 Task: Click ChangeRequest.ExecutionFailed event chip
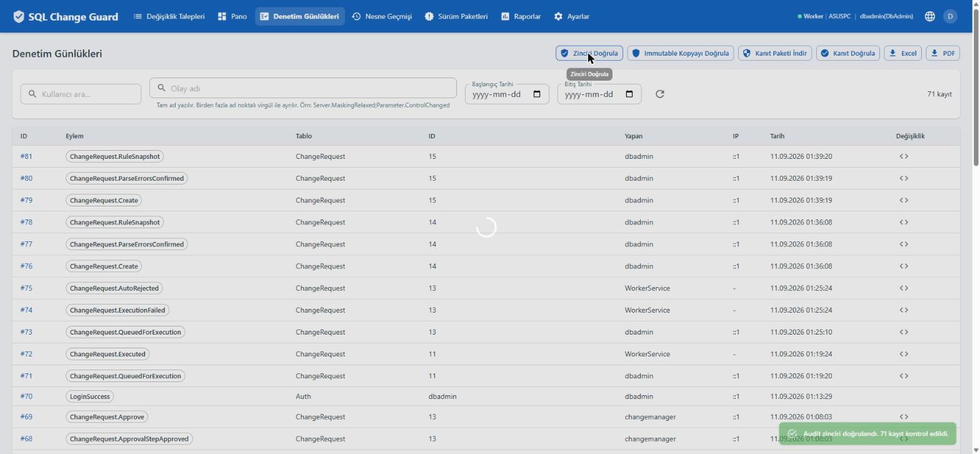[117, 310]
